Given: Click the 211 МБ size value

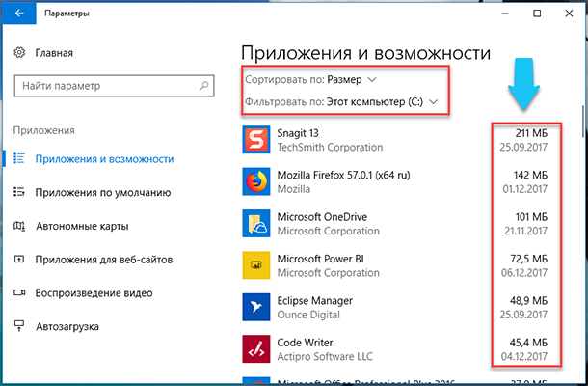Looking at the screenshot, I should 531,133.
